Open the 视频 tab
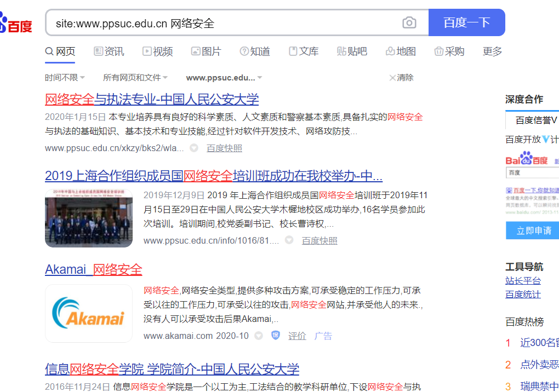This screenshot has width=559, height=392. pos(158,51)
